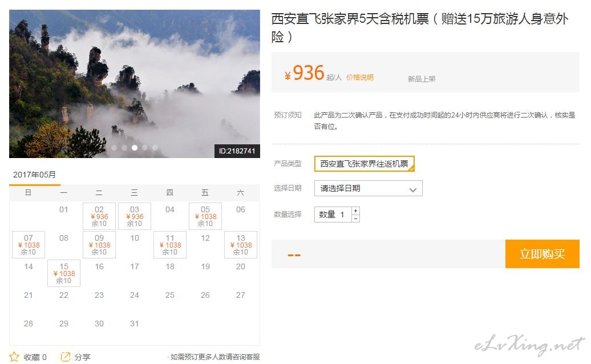591x364 pixels.
Task: Click the ID:2182741 badge
Action: (237, 151)
